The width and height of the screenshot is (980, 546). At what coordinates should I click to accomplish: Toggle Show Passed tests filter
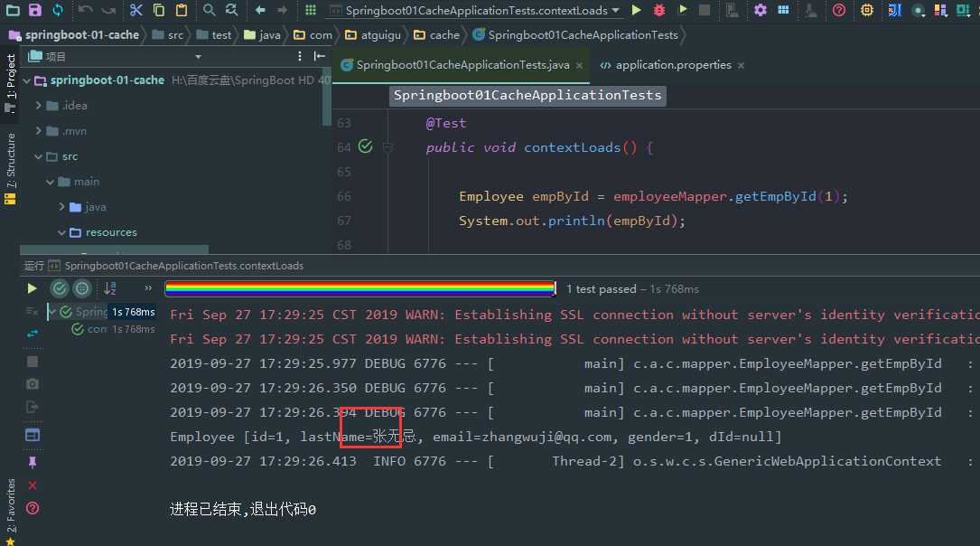pyautogui.click(x=60, y=288)
